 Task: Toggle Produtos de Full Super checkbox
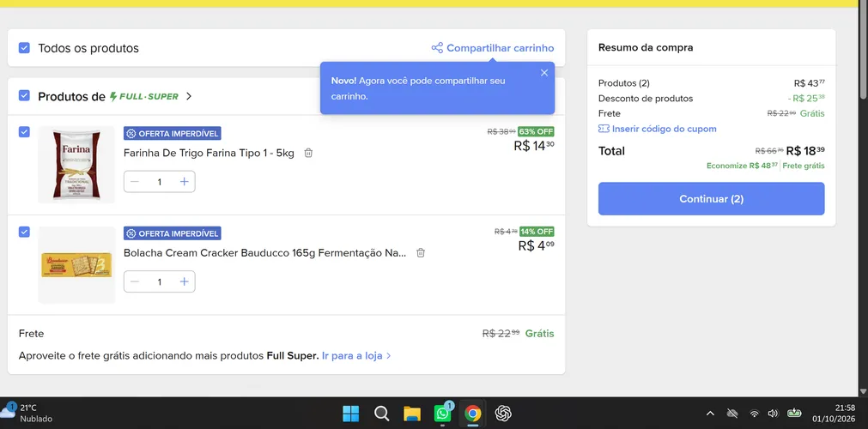pos(24,96)
